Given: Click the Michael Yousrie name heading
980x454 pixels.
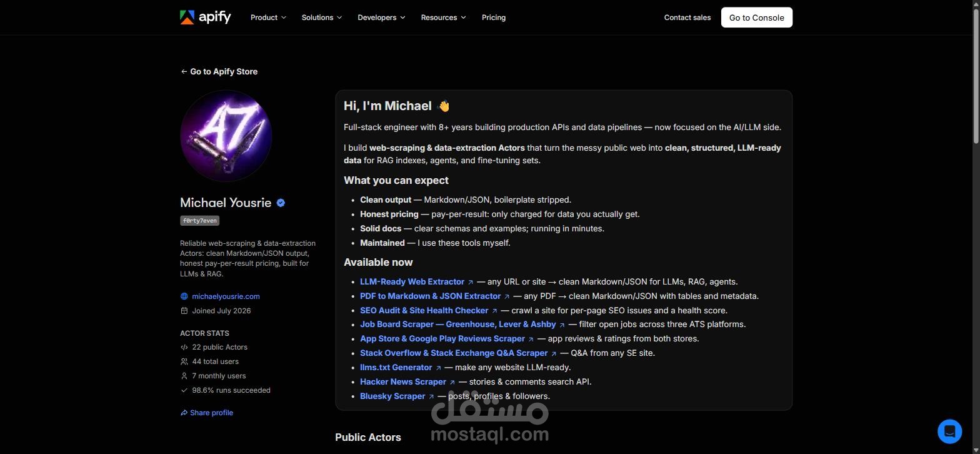Looking at the screenshot, I should coord(226,203).
